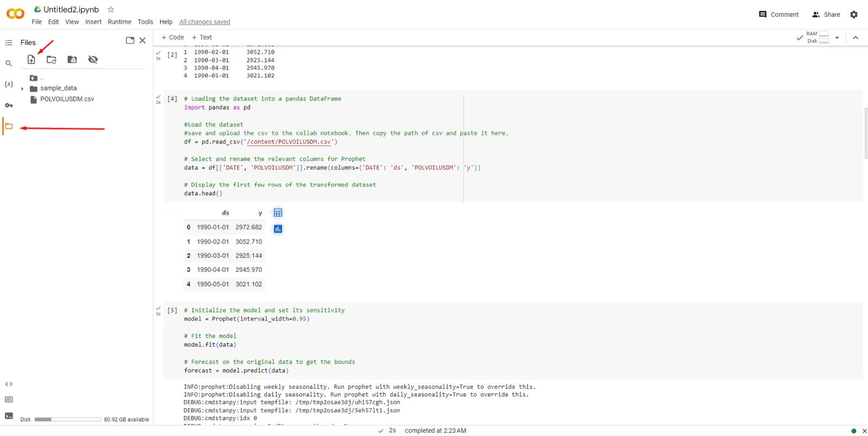Click the Share button

point(826,15)
